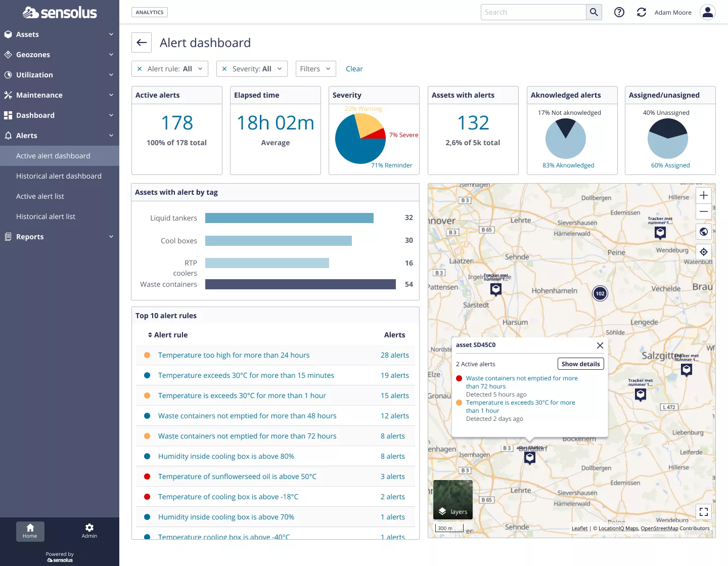The image size is (728, 566).
Task: Click the Clear filters link
Action: point(354,69)
